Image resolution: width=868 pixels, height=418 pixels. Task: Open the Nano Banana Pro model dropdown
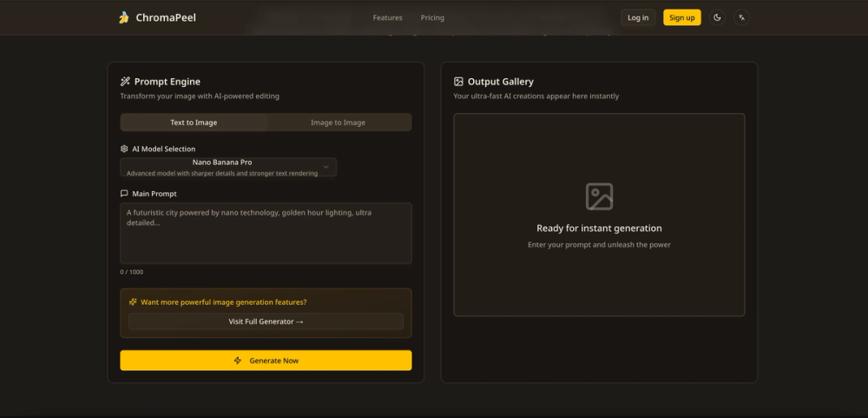(228, 168)
